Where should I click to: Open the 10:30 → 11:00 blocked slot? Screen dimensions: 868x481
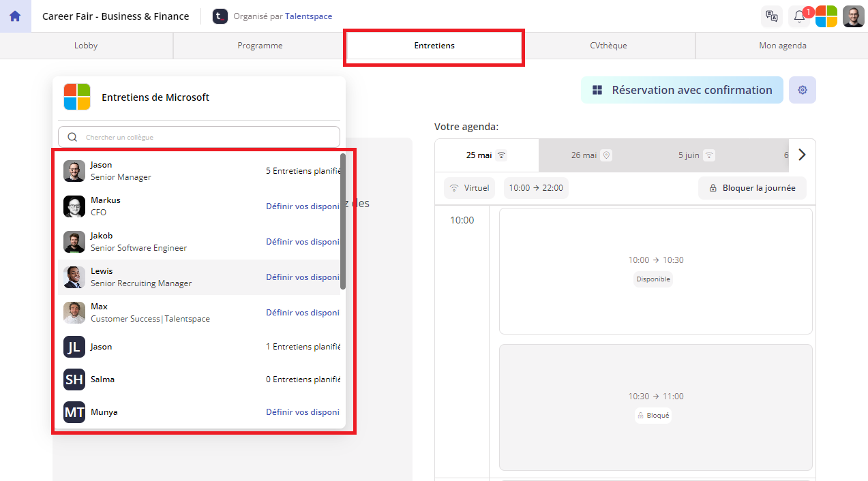pyautogui.click(x=656, y=407)
